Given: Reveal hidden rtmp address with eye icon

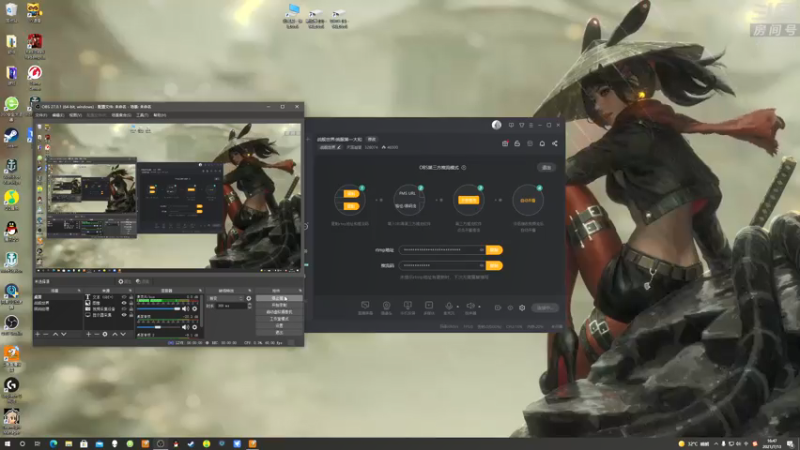Looking at the screenshot, I should [481, 250].
